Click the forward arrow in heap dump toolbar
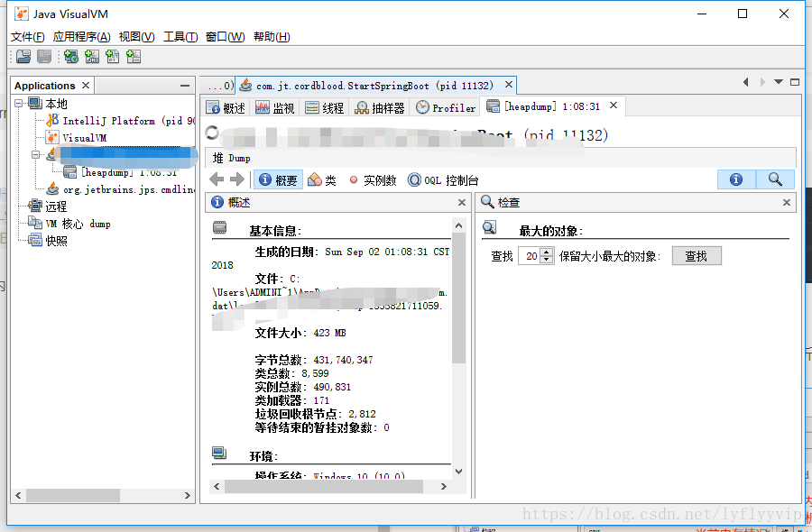The height and width of the screenshot is (532, 812). point(237,179)
